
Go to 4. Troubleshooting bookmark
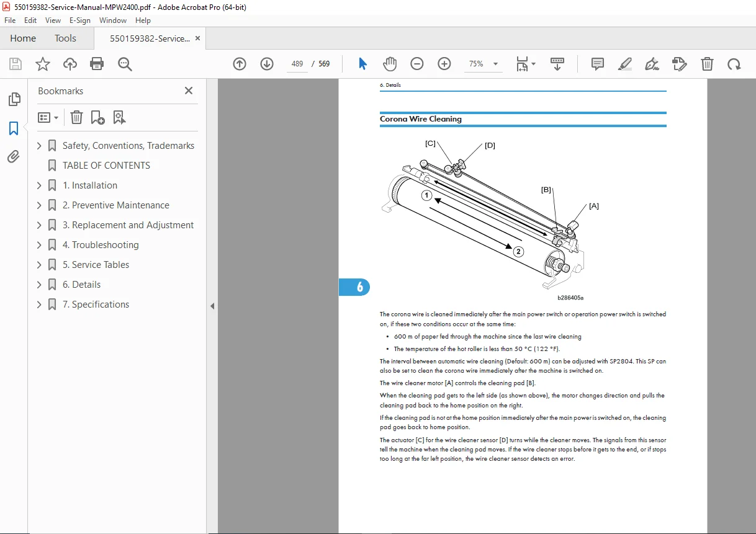(x=101, y=245)
